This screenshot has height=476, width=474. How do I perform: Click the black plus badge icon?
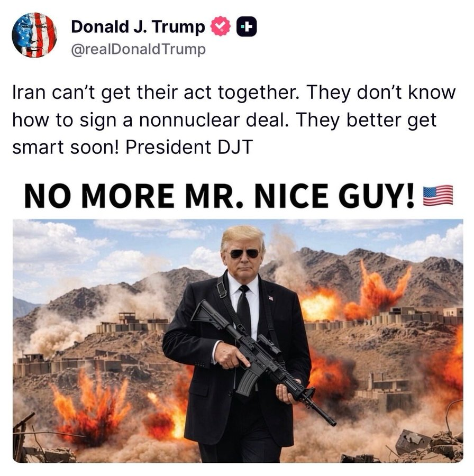(247, 26)
